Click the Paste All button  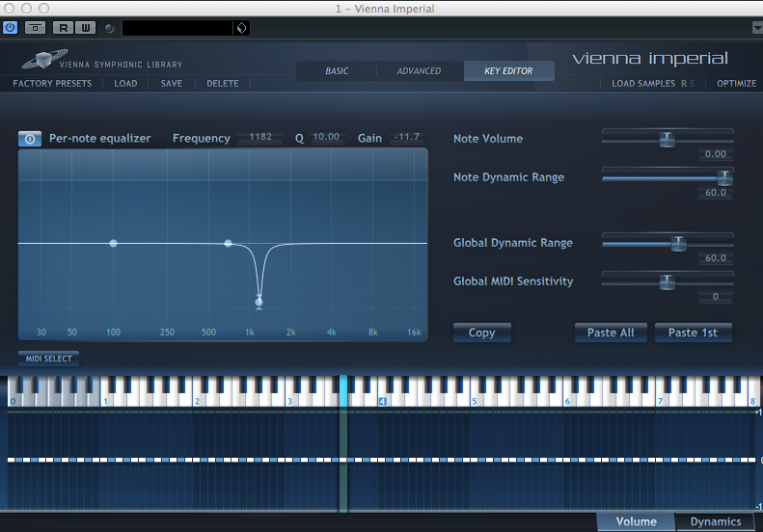click(611, 332)
